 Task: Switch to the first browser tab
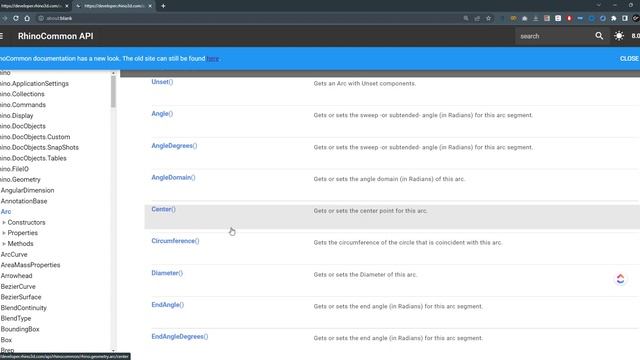(32, 6)
